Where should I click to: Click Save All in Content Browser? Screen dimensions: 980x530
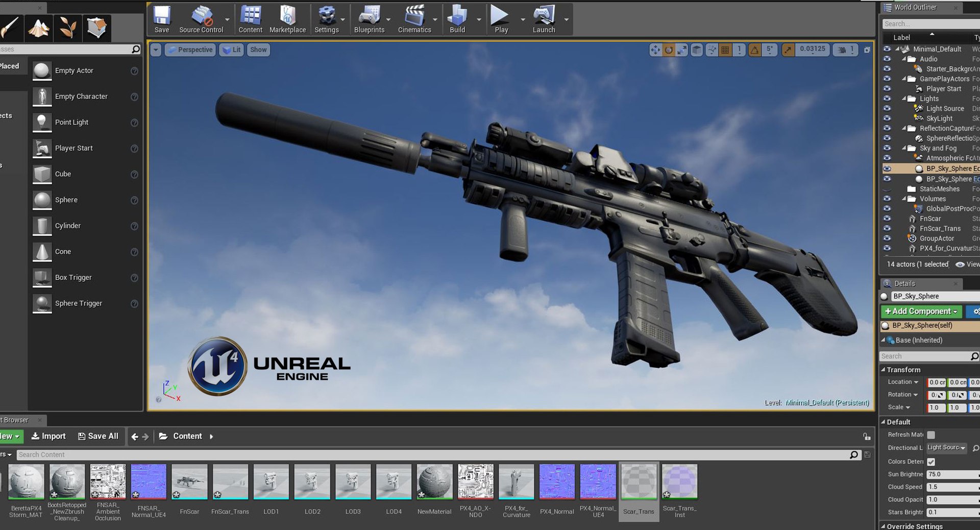(x=98, y=436)
